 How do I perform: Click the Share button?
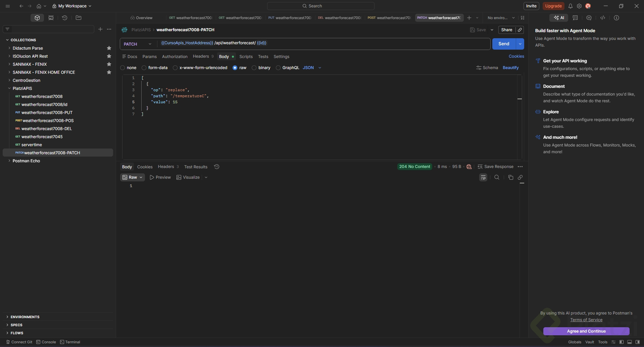(x=506, y=30)
